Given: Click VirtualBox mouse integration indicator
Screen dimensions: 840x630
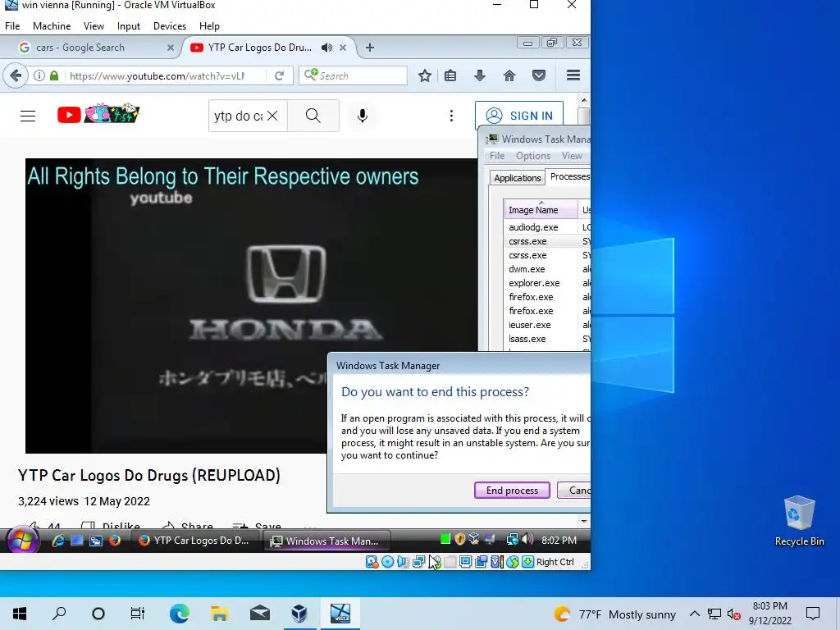Looking at the screenshot, I should tap(513, 562).
